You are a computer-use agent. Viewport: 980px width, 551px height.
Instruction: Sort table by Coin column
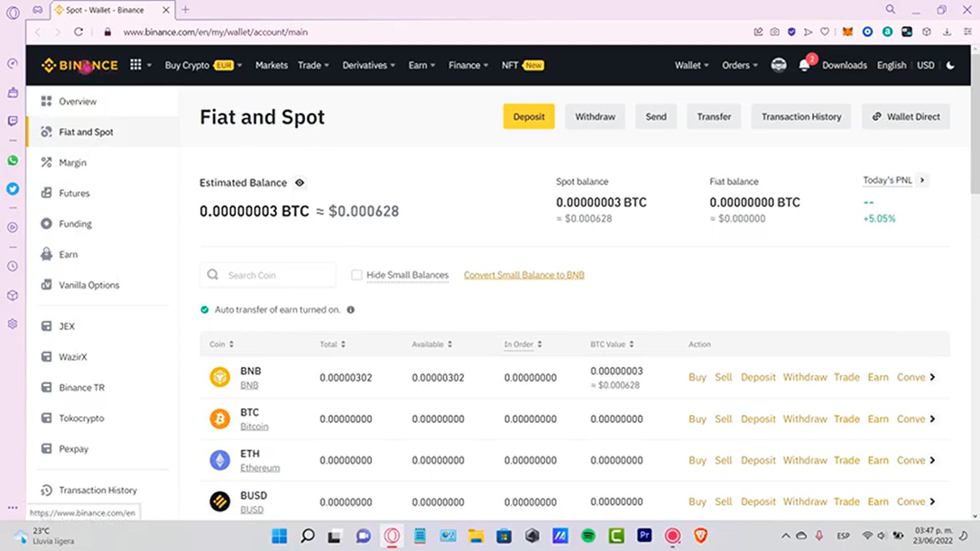[222, 344]
